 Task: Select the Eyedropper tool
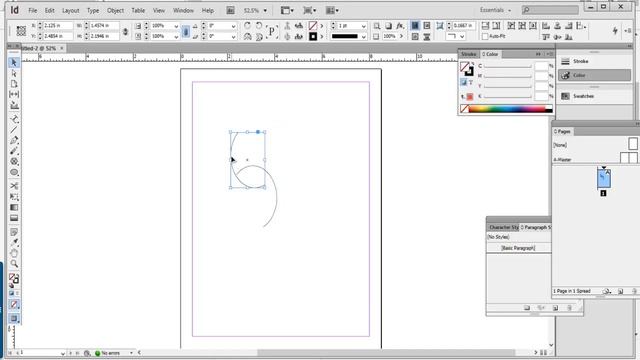coord(14,242)
